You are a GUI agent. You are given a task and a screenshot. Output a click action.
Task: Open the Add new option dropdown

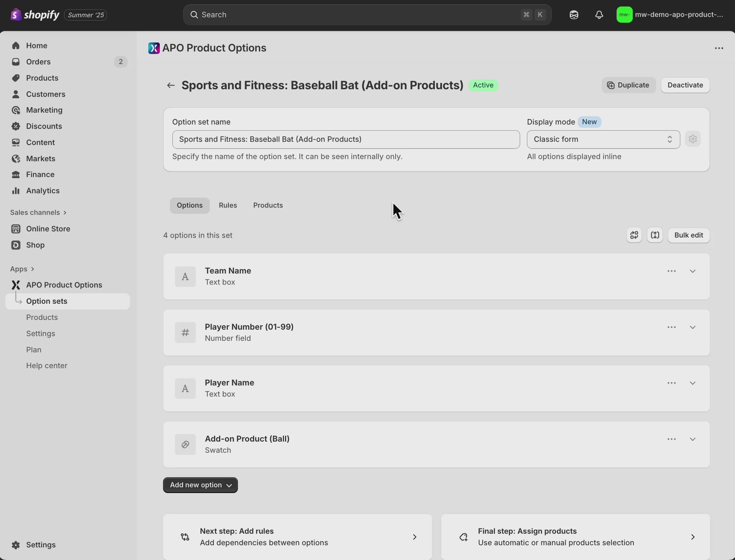click(x=200, y=485)
